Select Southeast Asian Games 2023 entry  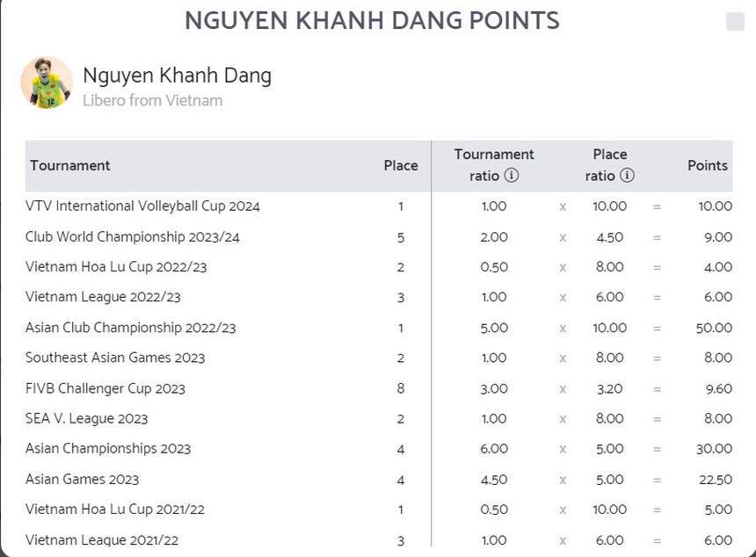click(115, 358)
